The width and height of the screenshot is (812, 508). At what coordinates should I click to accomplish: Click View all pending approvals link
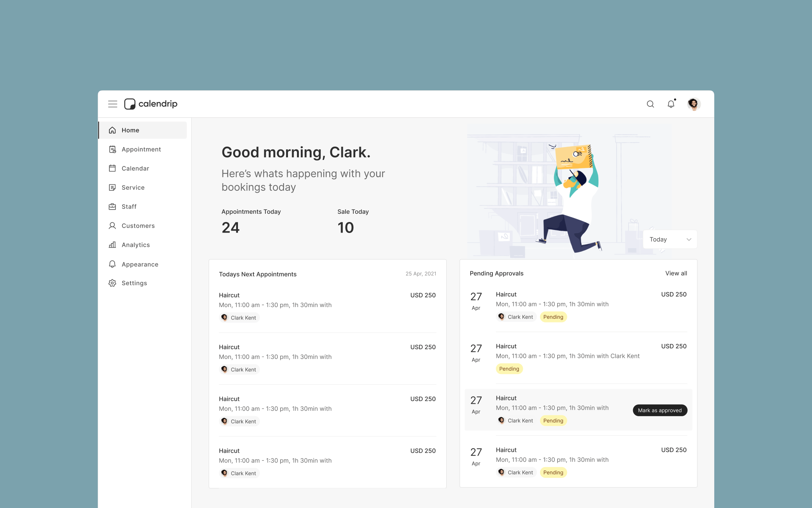pos(676,273)
